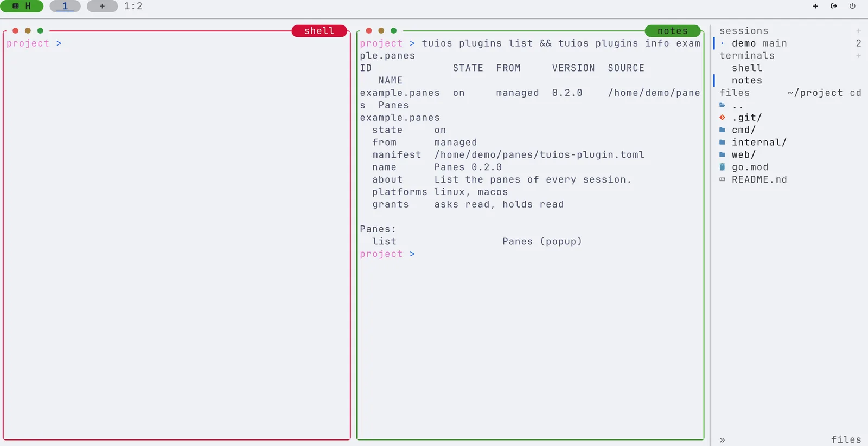Switch to workspace tab 1
Viewport: 868px width, 446px height.
coord(65,6)
